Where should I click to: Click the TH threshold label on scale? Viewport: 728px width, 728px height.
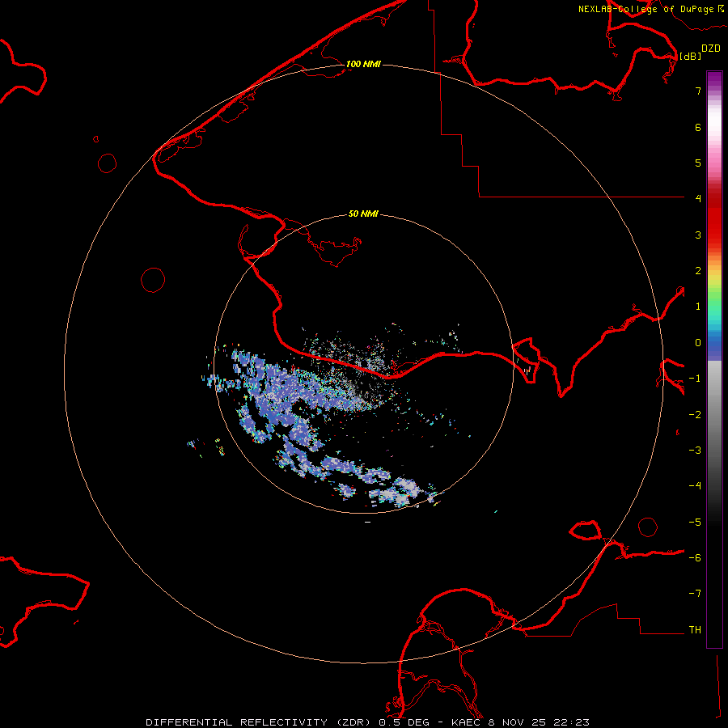[x=695, y=630]
